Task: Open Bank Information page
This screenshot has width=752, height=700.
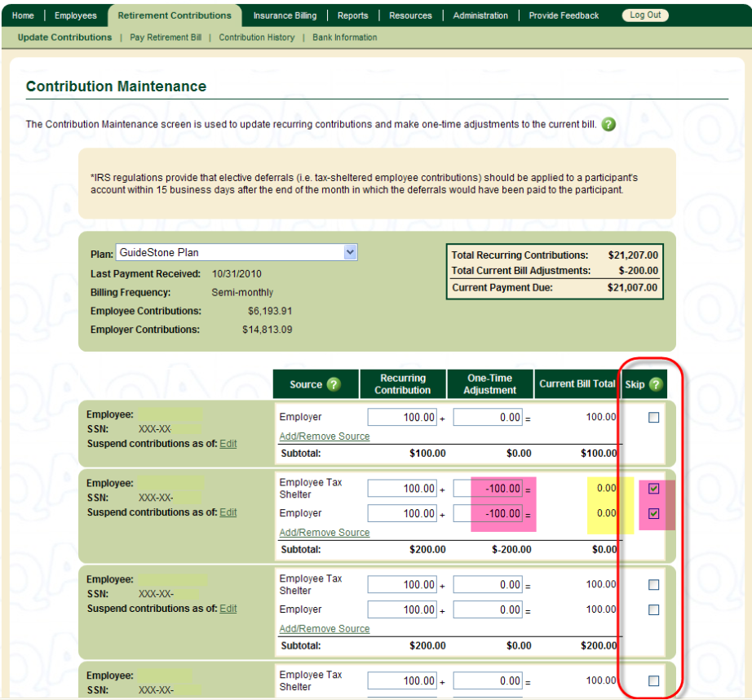Action: coord(344,38)
